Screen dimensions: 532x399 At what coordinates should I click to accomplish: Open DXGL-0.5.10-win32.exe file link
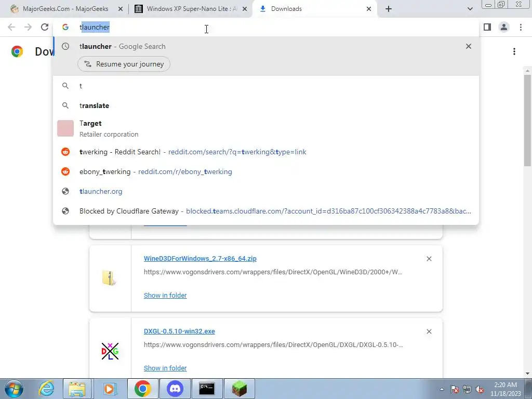179,331
